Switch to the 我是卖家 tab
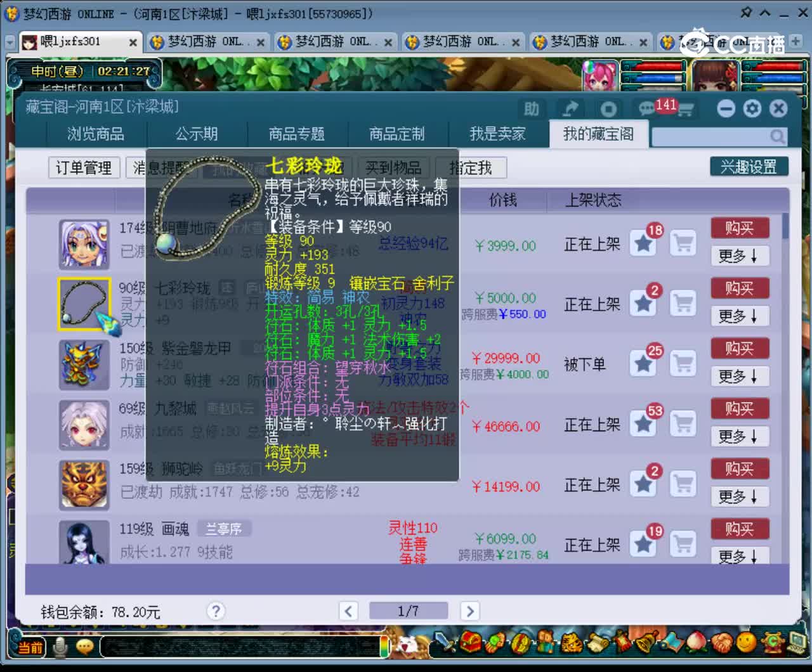Image resolution: width=812 pixels, height=672 pixels. click(499, 134)
